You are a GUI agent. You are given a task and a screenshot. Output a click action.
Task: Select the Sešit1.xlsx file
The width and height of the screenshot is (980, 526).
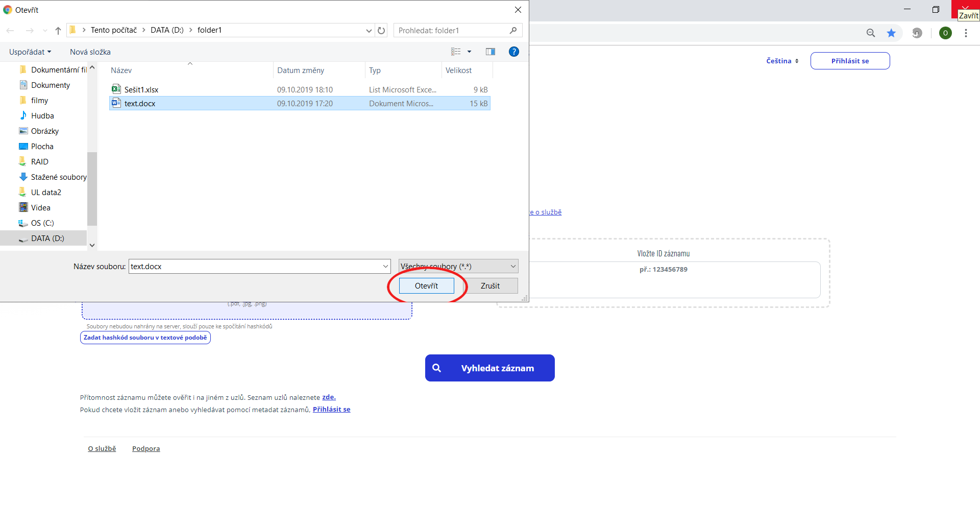click(141, 90)
